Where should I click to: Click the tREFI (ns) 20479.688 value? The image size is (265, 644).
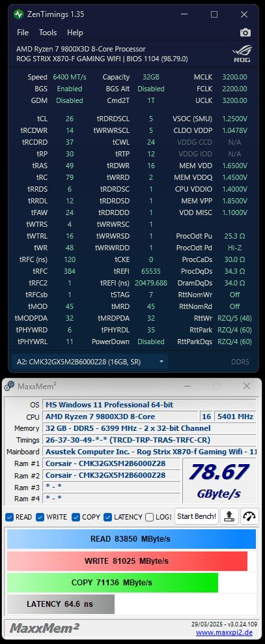(151, 283)
